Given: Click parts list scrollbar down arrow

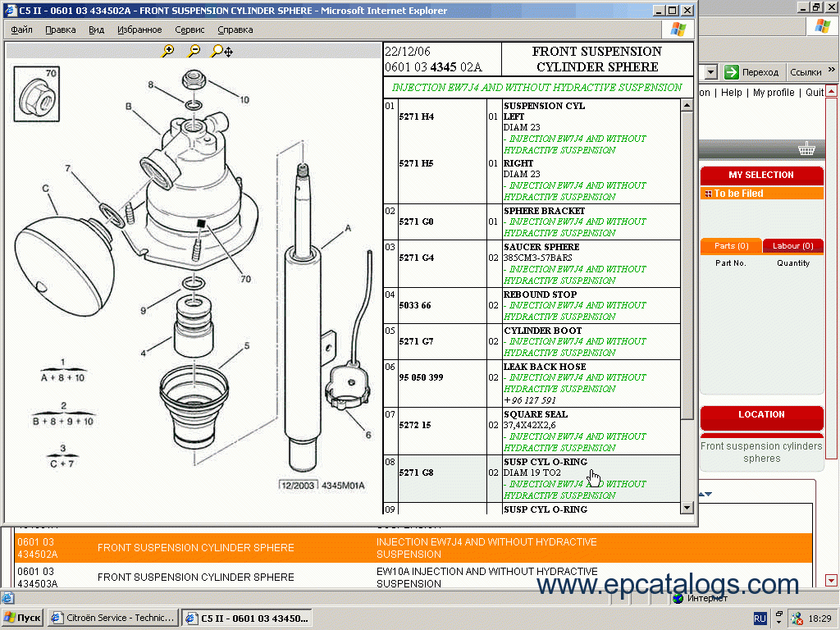Looking at the screenshot, I should click(x=687, y=507).
